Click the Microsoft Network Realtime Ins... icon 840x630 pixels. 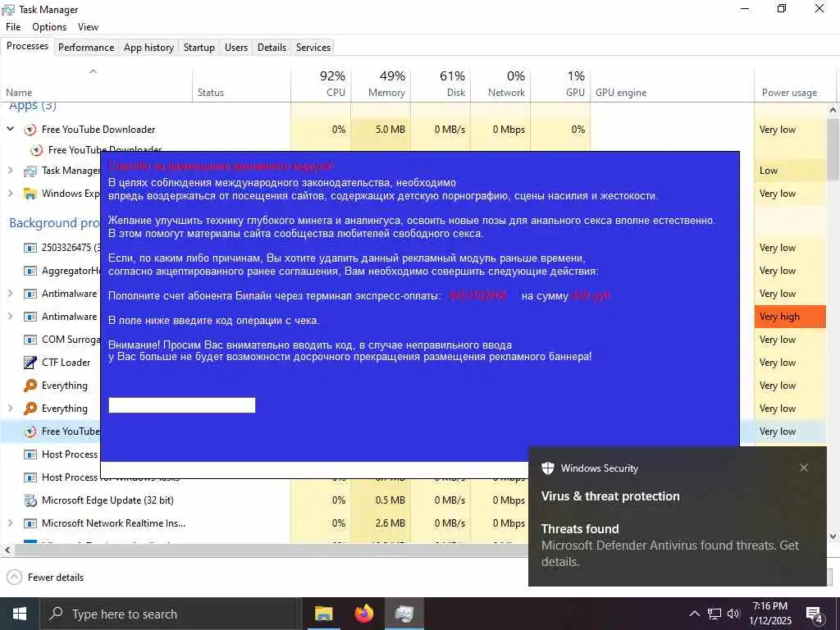coord(30,523)
